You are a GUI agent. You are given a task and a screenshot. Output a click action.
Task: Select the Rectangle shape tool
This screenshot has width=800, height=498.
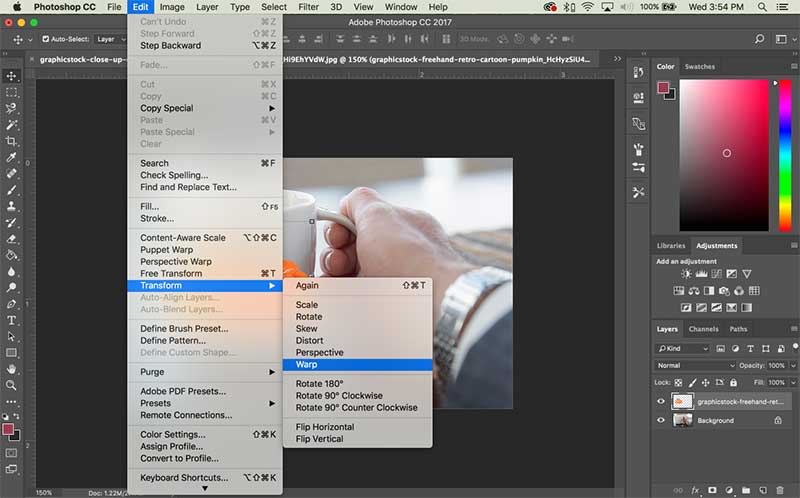click(11, 353)
